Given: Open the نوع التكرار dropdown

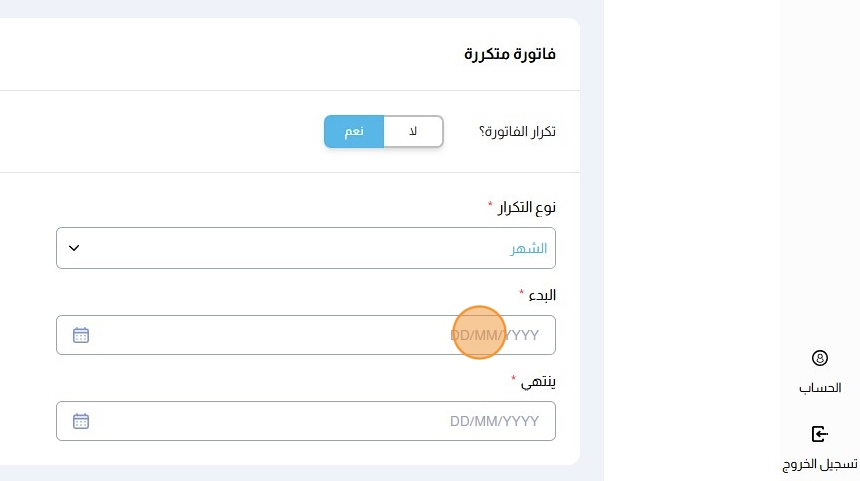Looking at the screenshot, I should pos(305,248).
